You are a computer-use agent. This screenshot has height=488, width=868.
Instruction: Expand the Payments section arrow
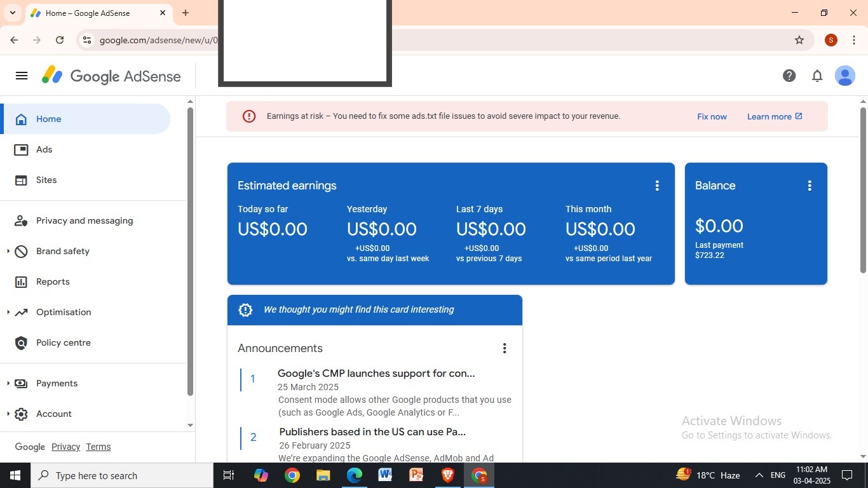point(8,383)
